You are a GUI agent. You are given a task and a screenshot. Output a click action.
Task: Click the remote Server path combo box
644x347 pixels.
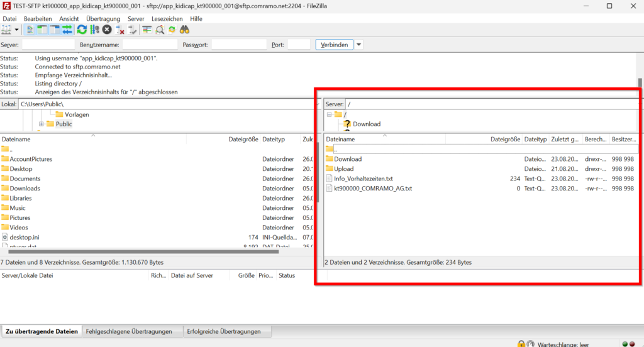(492, 104)
